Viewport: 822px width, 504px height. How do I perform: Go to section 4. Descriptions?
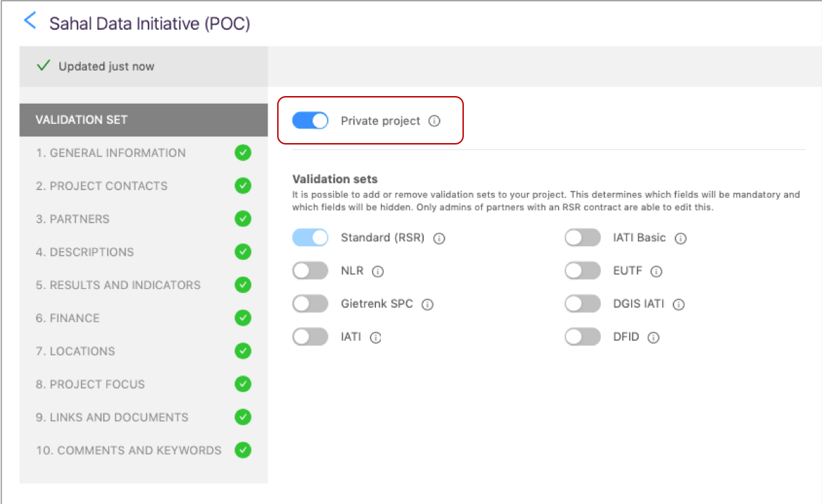(x=144, y=252)
